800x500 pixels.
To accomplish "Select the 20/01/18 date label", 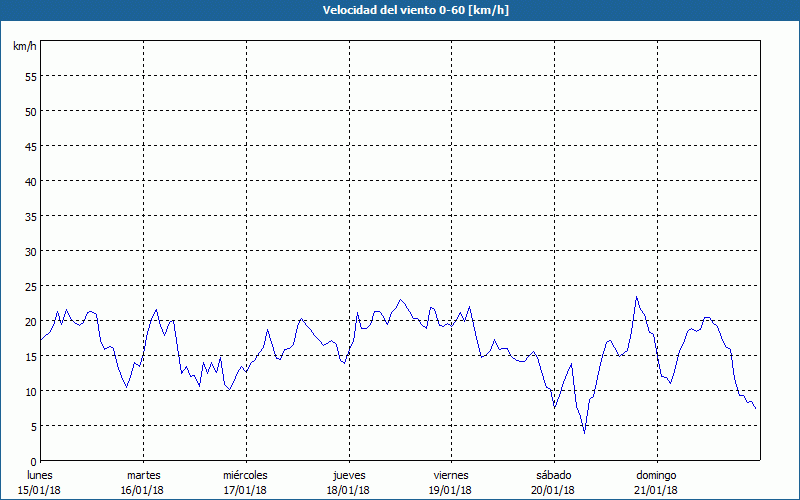I will point(553,490).
